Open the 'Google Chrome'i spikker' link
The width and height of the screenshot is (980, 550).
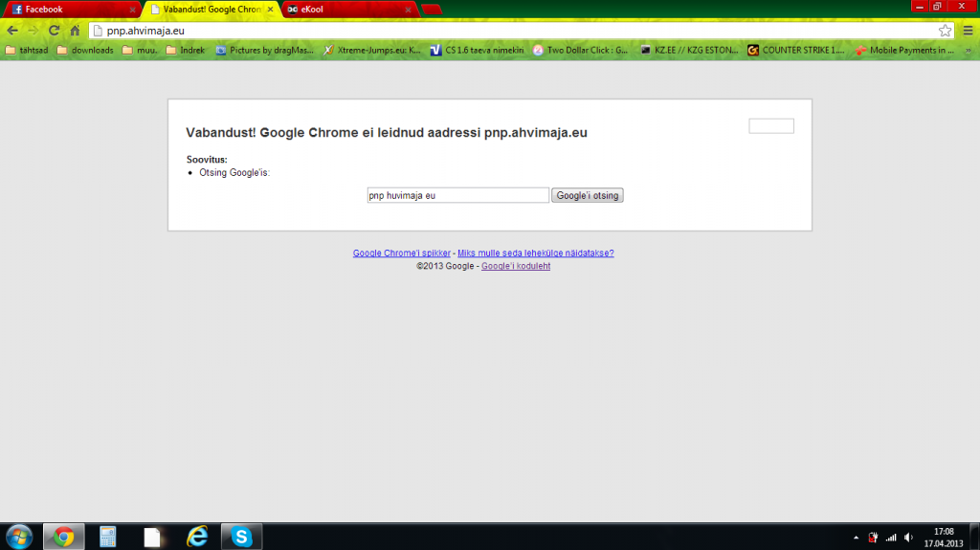tap(401, 253)
